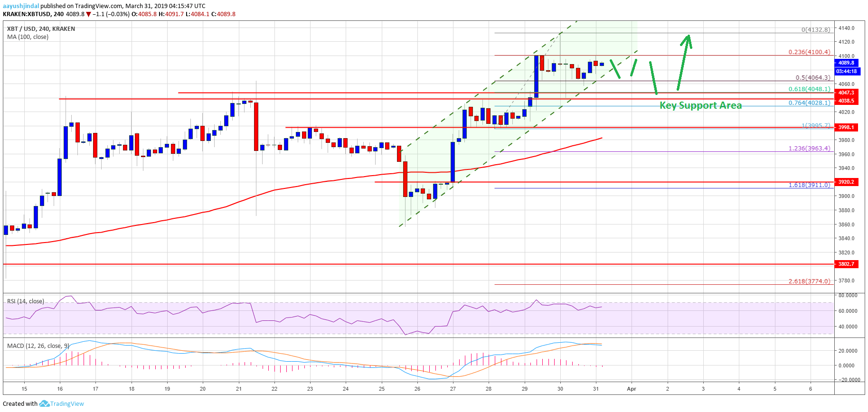Viewport: 868px width, 412px height.
Task: Click date 21 on the time axis
Action: [x=239, y=389]
